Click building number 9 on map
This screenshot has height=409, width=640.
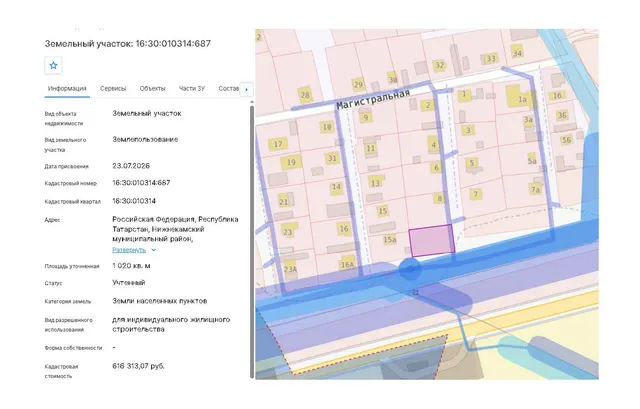(366, 118)
